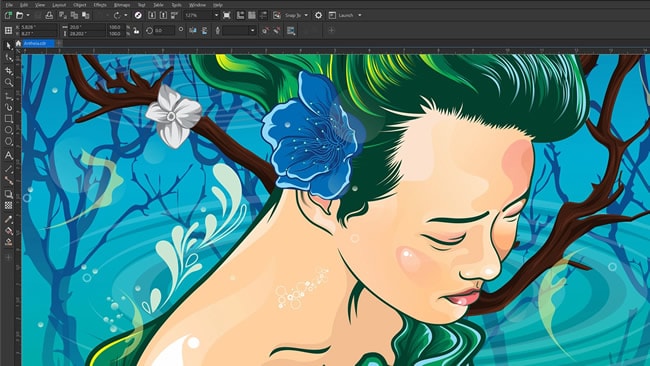Click the Redo arrow icon
Image resolution: width=650 pixels, height=366 pixels.
pos(117,15)
